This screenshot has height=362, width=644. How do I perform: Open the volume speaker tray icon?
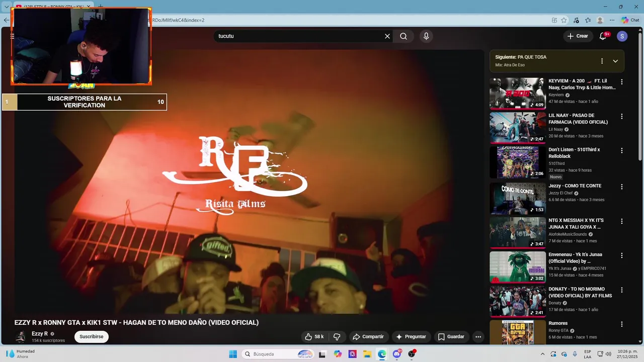click(608, 354)
